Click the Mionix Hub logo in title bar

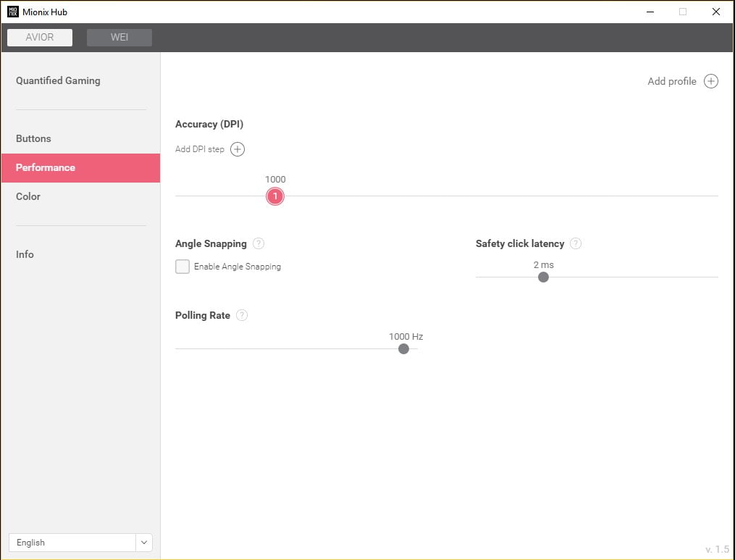[x=12, y=12]
